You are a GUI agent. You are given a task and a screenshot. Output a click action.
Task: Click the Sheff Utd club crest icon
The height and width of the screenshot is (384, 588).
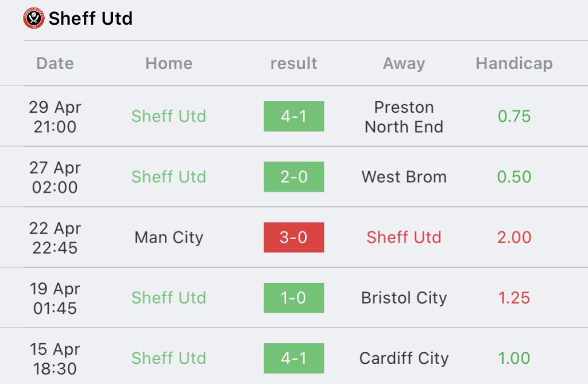coord(34,18)
